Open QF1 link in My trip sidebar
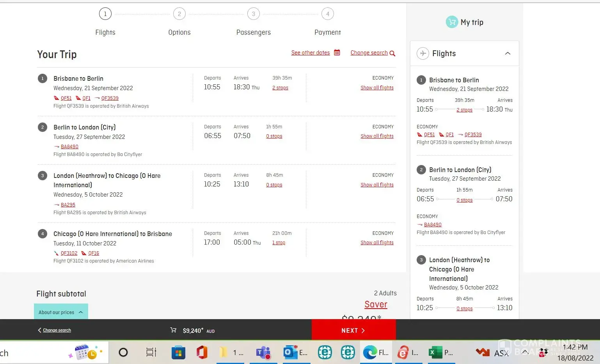The image size is (600, 364). [449, 135]
